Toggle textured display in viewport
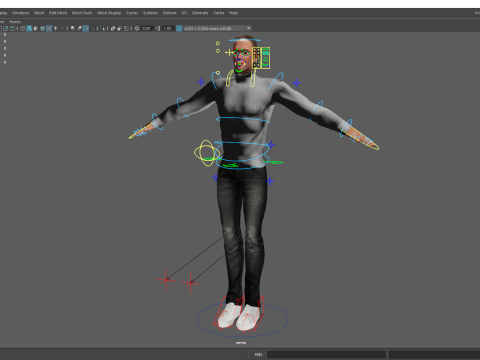This screenshot has width=480, height=360. [x=49, y=28]
